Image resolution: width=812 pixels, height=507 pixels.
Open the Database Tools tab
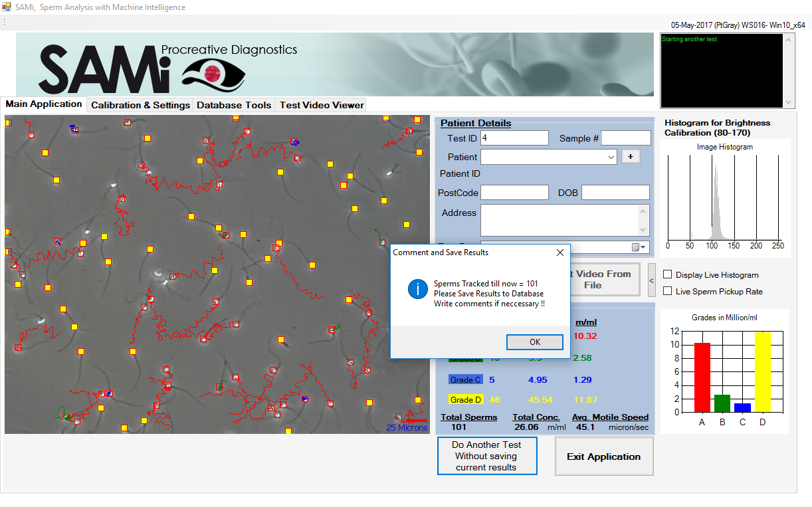coord(234,105)
